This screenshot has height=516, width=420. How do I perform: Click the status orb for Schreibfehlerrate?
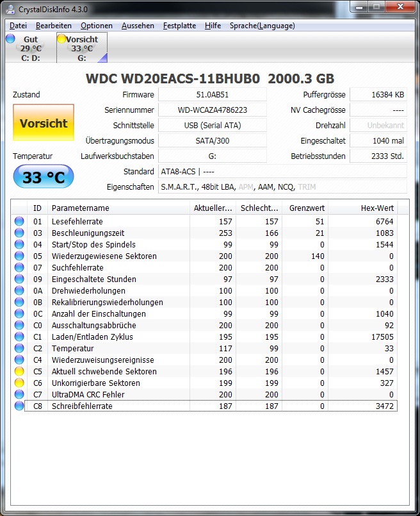[x=19, y=406]
